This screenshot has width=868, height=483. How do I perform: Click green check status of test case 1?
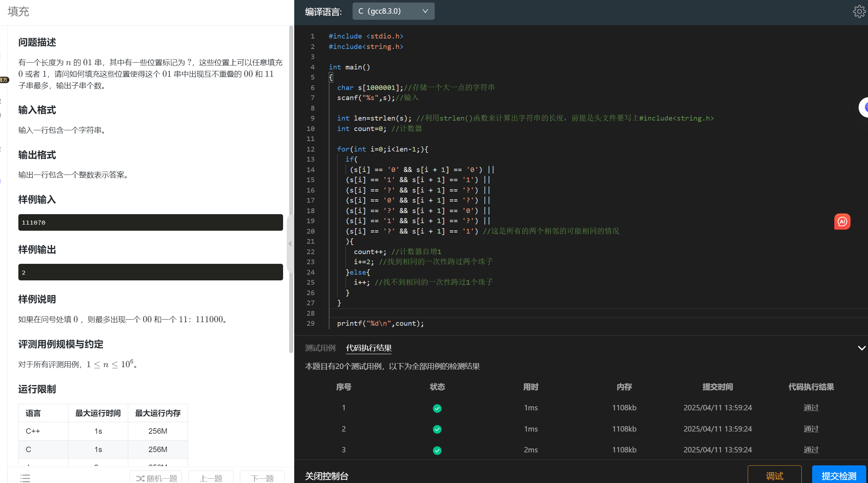pos(437,408)
